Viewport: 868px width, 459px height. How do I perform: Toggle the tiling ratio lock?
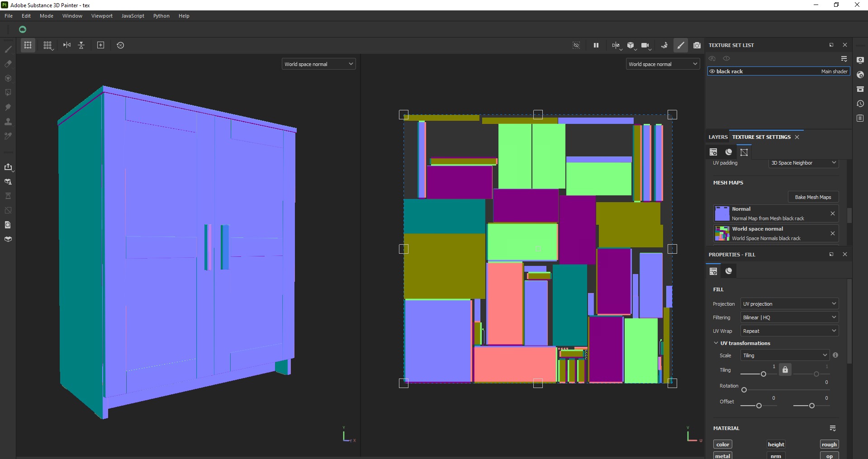785,369
